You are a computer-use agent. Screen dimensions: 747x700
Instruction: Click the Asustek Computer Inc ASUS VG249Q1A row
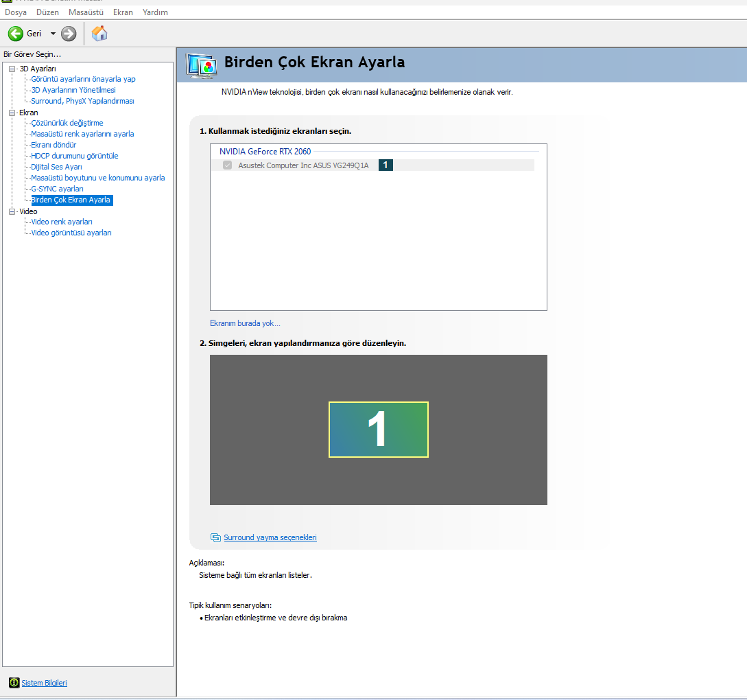(374, 165)
